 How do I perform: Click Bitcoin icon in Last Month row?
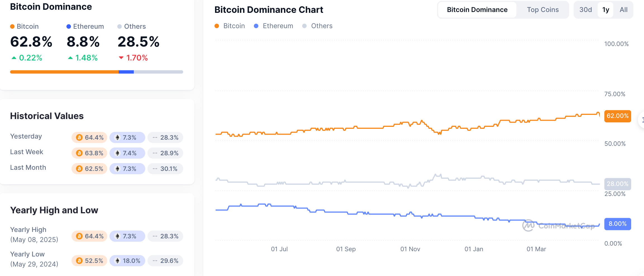point(79,169)
